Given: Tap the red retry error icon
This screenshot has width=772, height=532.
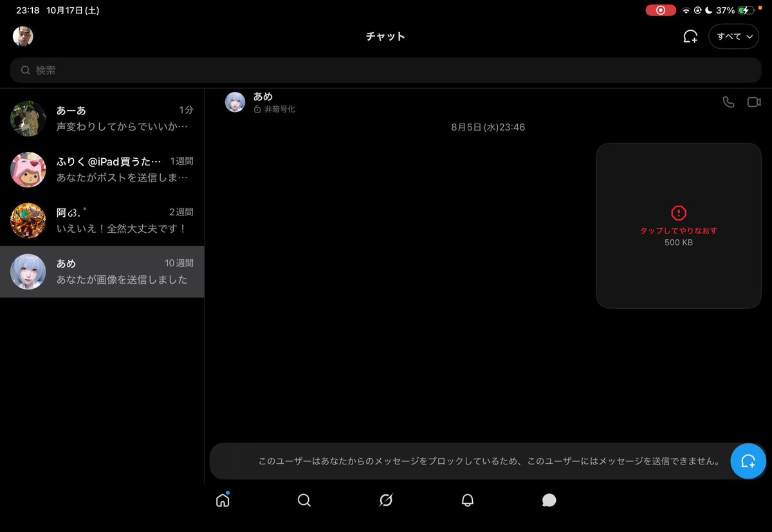Looking at the screenshot, I should pos(679,212).
